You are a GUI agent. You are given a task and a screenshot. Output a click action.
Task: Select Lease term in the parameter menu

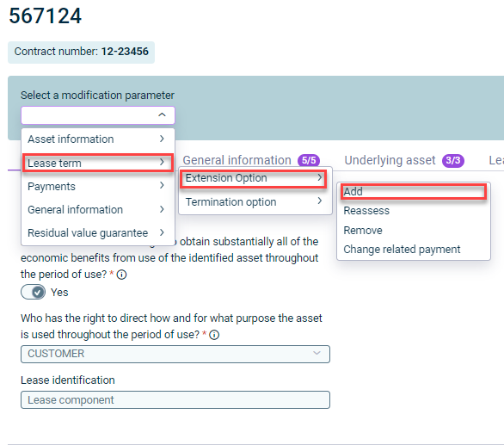[x=98, y=163]
